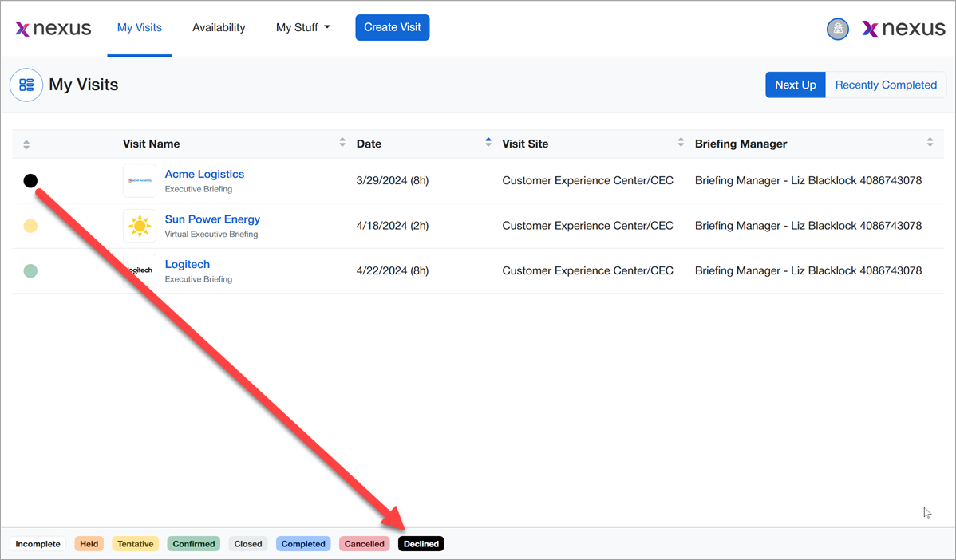Click the Incomplete status legend tag
The image size is (956, 560).
38,544
